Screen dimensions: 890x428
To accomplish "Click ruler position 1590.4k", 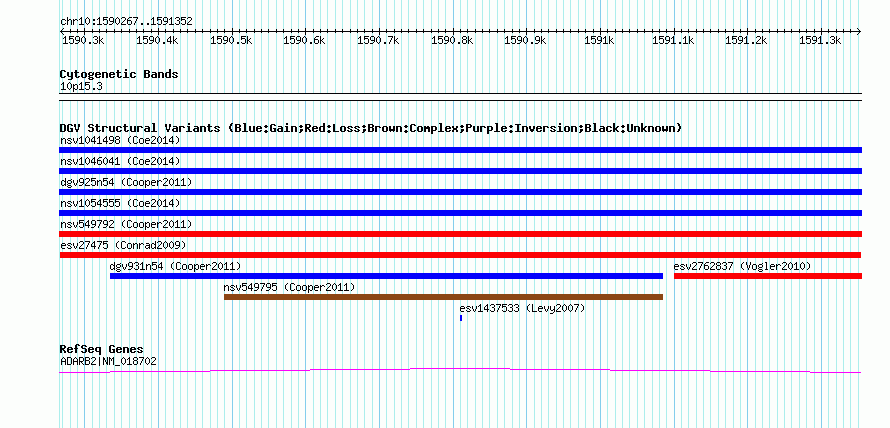I will point(157,40).
